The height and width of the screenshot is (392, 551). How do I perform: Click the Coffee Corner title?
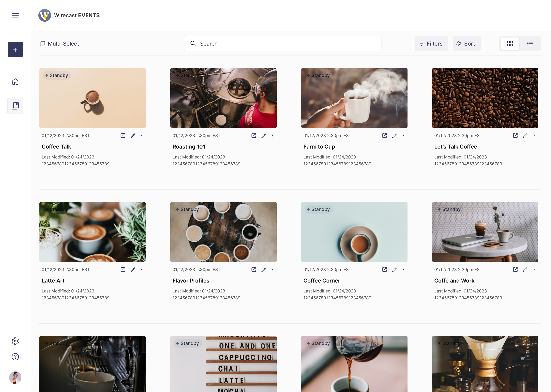click(322, 280)
